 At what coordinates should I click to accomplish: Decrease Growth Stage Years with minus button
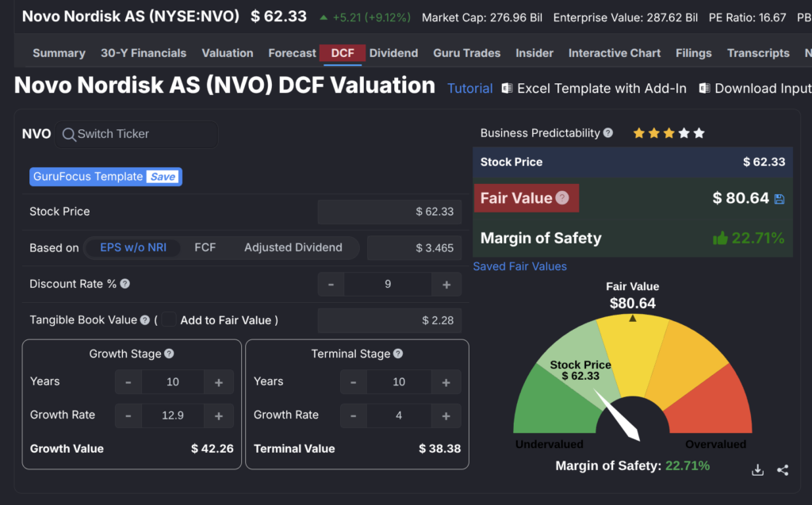[128, 382]
